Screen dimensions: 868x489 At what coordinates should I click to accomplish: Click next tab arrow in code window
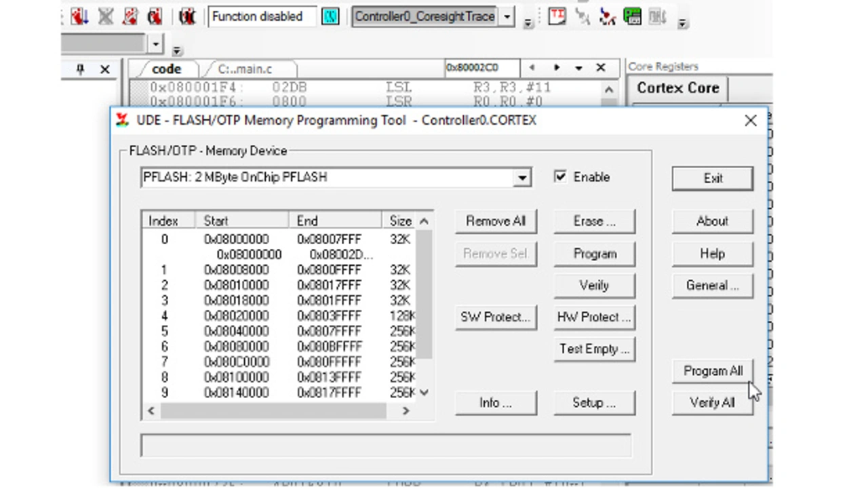[x=556, y=68]
